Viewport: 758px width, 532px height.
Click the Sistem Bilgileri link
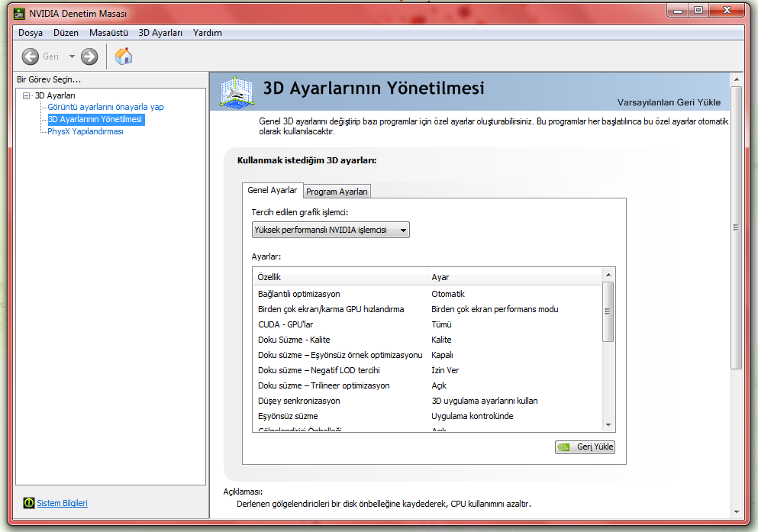(x=62, y=503)
